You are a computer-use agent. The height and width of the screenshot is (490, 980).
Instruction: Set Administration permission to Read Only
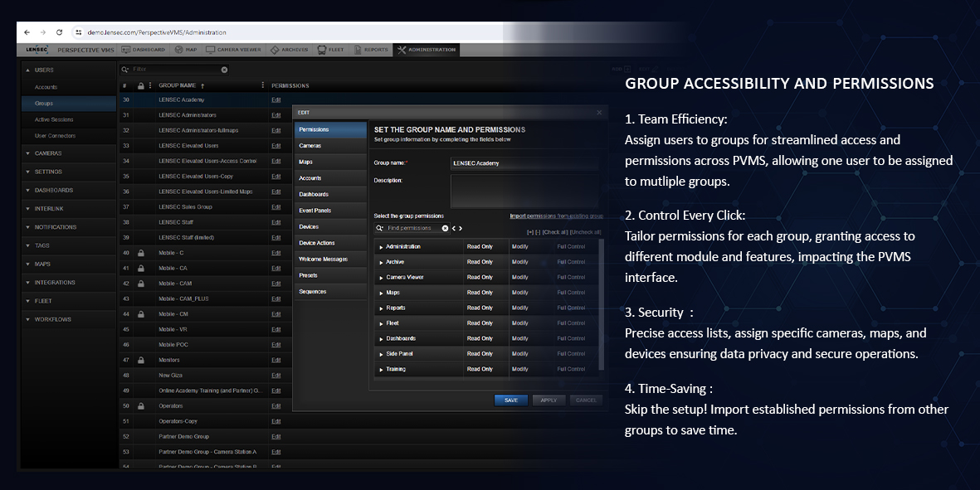(x=480, y=246)
